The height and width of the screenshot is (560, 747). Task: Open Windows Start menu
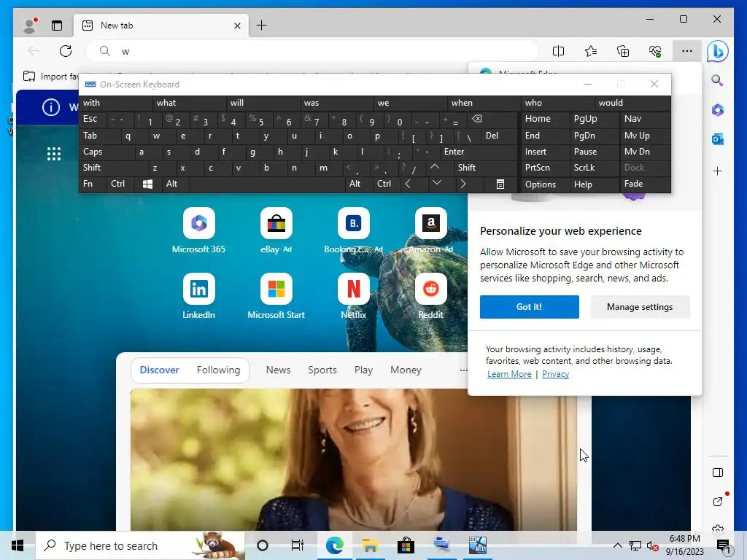click(18, 545)
